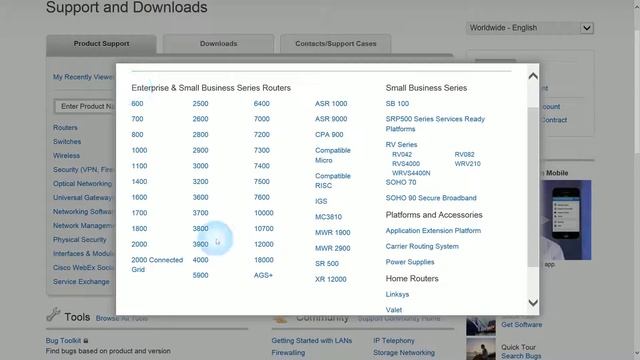The width and height of the screenshot is (640, 360).
Task: Select the RV042 router
Action: [402, 154]
